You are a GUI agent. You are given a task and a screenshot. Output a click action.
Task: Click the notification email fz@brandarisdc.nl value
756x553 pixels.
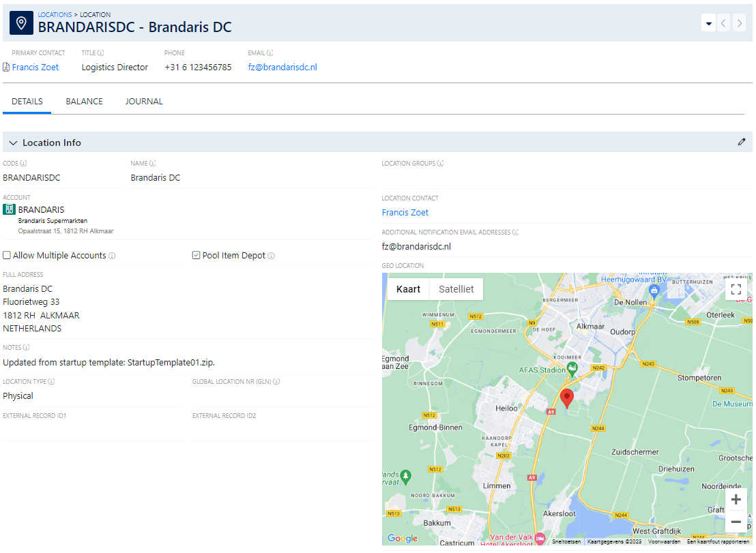pyautogui.click(x=416, y=247)
